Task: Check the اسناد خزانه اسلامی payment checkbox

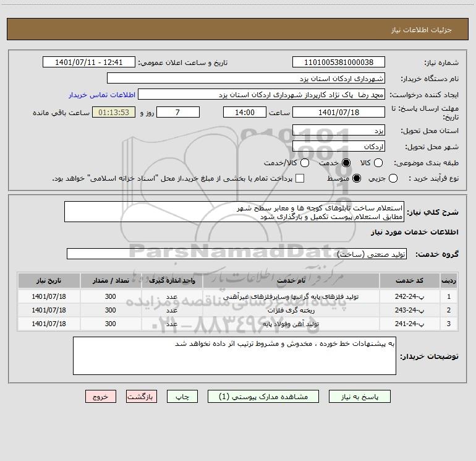Action: pyautogui.click(x=300, y=178)
